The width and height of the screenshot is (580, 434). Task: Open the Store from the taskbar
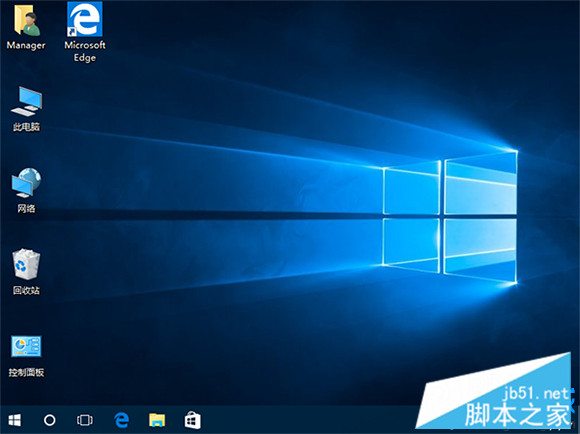click(x=192, y=420)
